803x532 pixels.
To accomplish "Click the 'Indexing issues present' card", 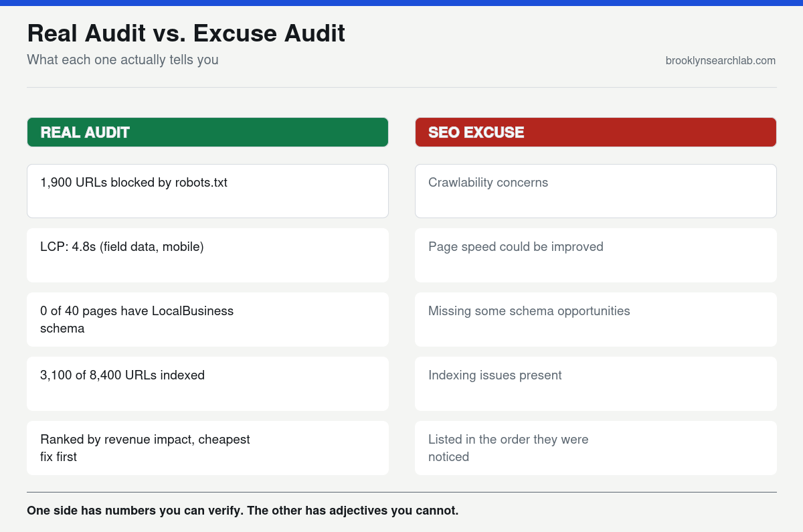I will click(596, 383).
